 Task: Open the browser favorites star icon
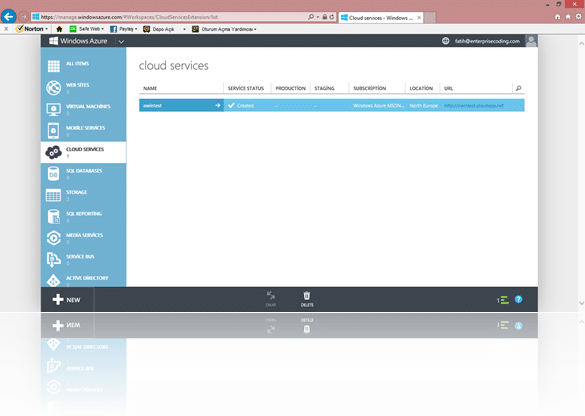(x=568, y=17)
